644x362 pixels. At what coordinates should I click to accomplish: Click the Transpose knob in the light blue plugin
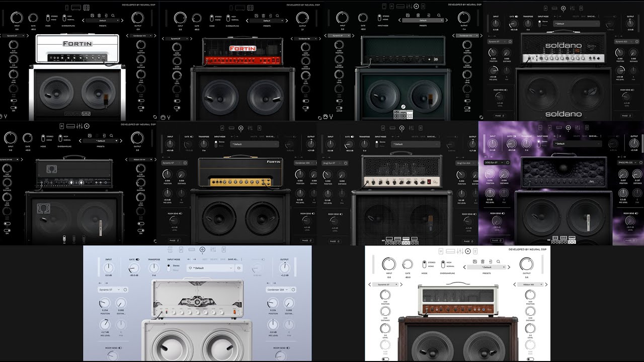click(154, 268)
